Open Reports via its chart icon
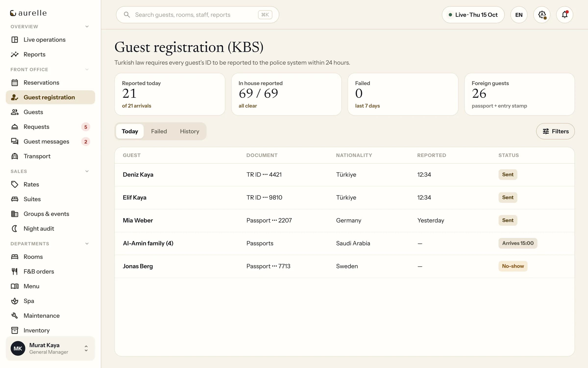The height and width of the screenshot is (368, 588). pyautogui.click(x=15, y=54)
